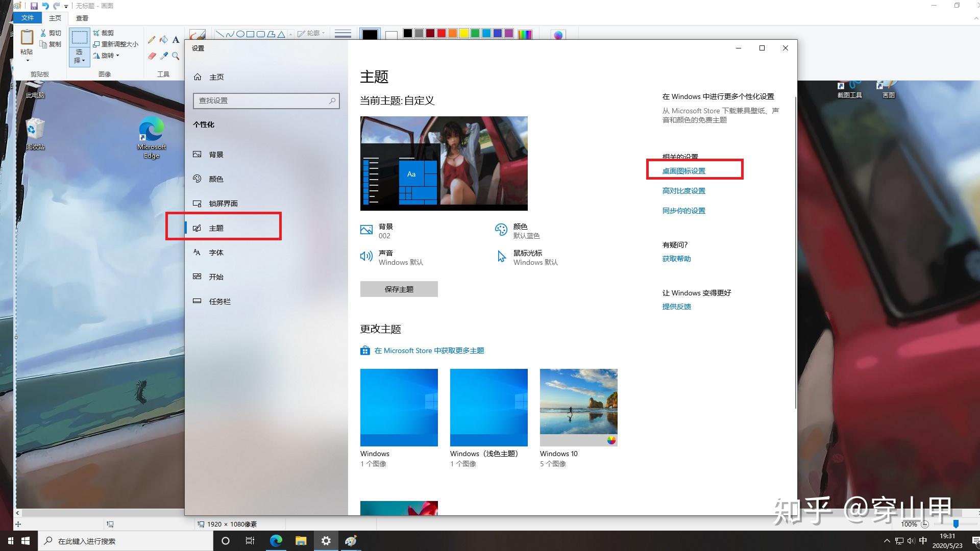Select the oval shape in Paint's shapes gallery
The height and width of the screenshot is (551, 980).
[x=240, y=34]
